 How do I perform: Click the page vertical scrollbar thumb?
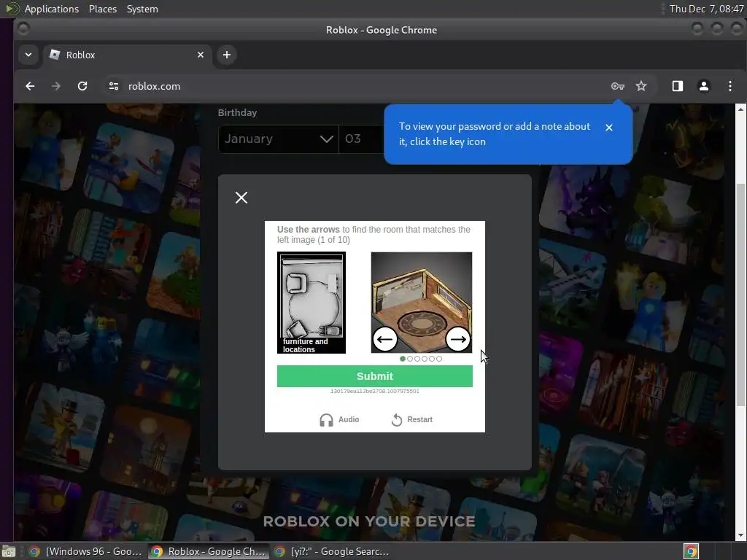tap(740, 295)
